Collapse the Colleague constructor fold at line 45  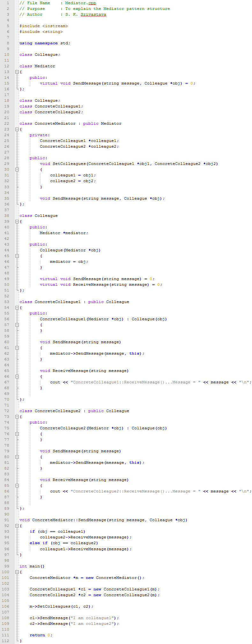coord(17,256)
